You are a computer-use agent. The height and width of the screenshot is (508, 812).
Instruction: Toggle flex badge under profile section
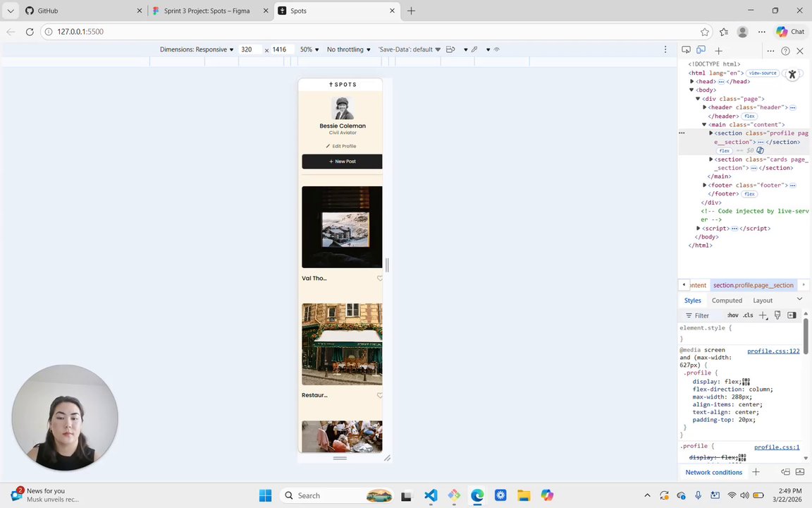point(725,151)
